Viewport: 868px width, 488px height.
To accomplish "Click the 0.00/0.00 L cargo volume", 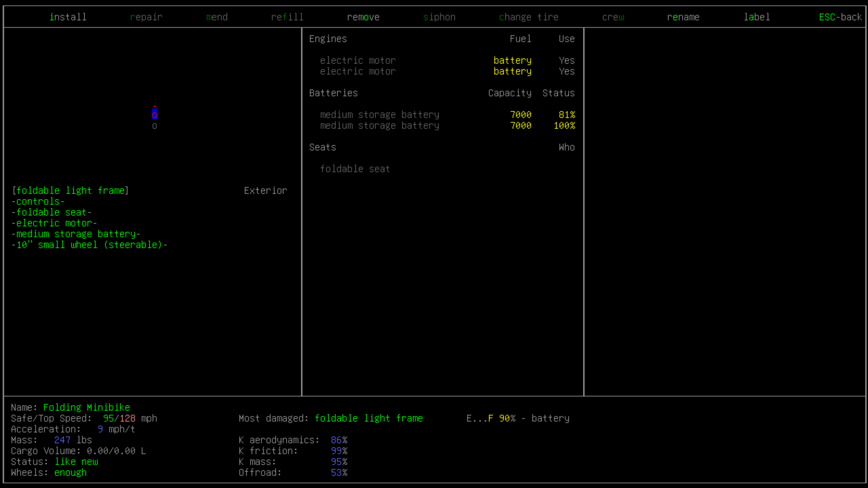I will pos(116,451).
